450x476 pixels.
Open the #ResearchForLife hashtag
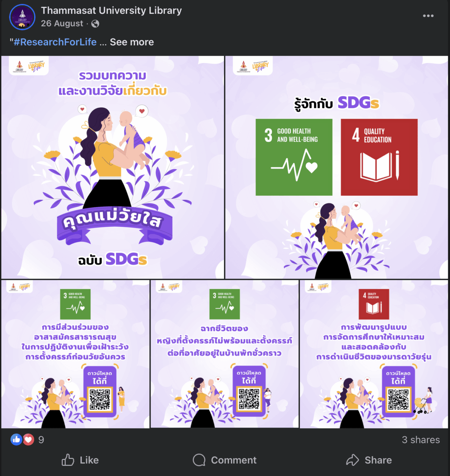(55, 42)
